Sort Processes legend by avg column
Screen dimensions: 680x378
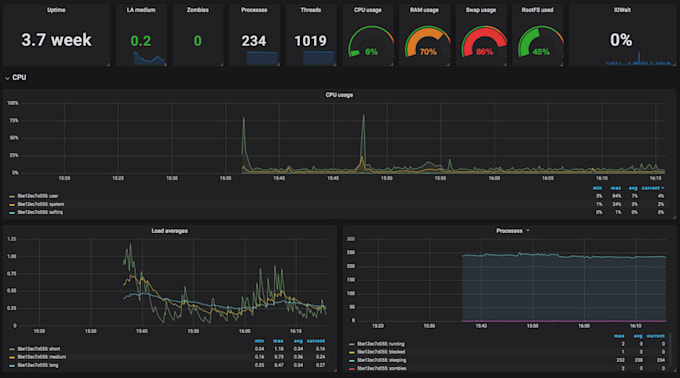click(x=638, y=336)
